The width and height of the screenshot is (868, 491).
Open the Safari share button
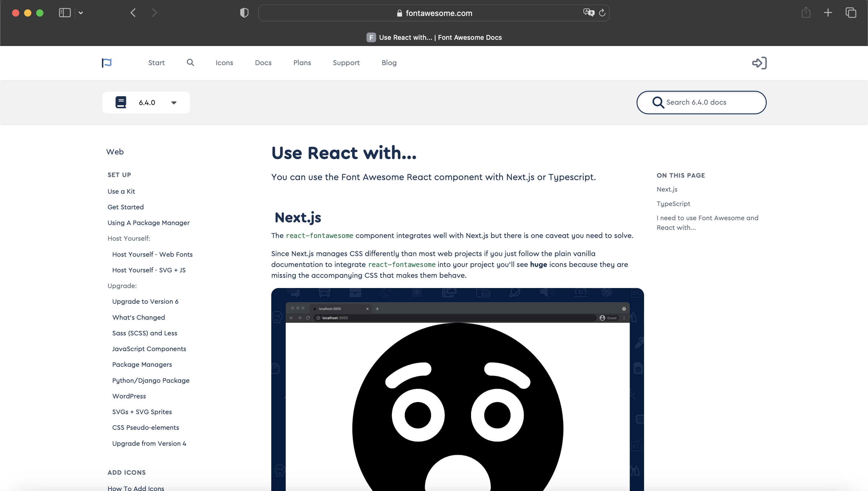(806, 12)
